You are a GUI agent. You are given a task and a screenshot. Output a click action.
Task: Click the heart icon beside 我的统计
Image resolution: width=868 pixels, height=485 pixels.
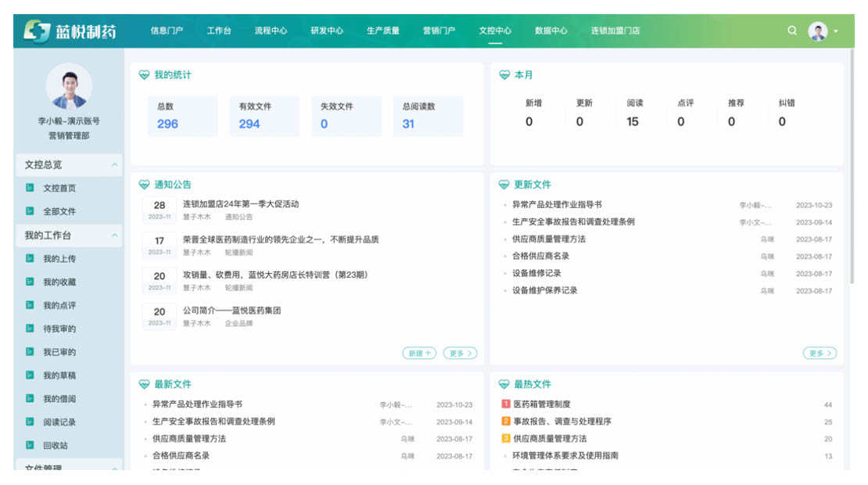[x=144, y=75]
